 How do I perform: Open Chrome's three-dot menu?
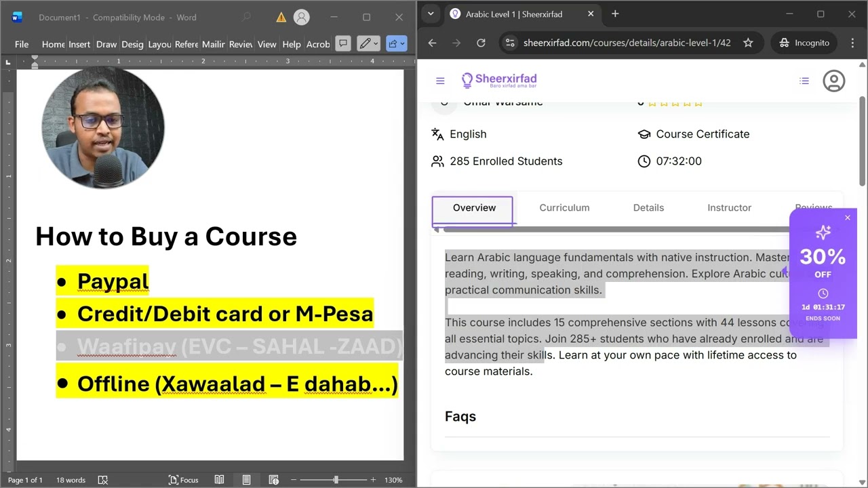point(852,43)
